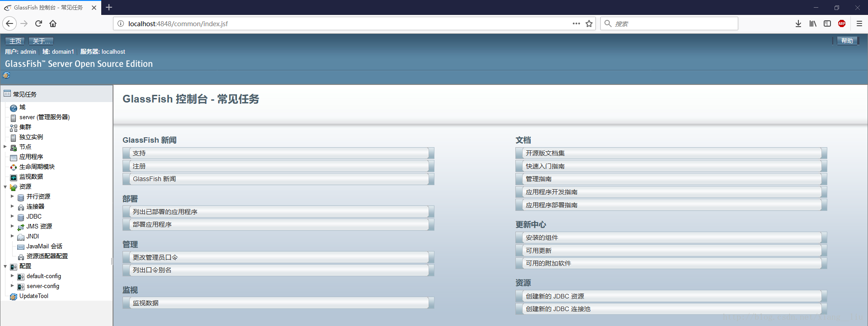Click the 常见任务 header icon
Image resolution: width=868 pixels, height=326 pixels.
7,93
